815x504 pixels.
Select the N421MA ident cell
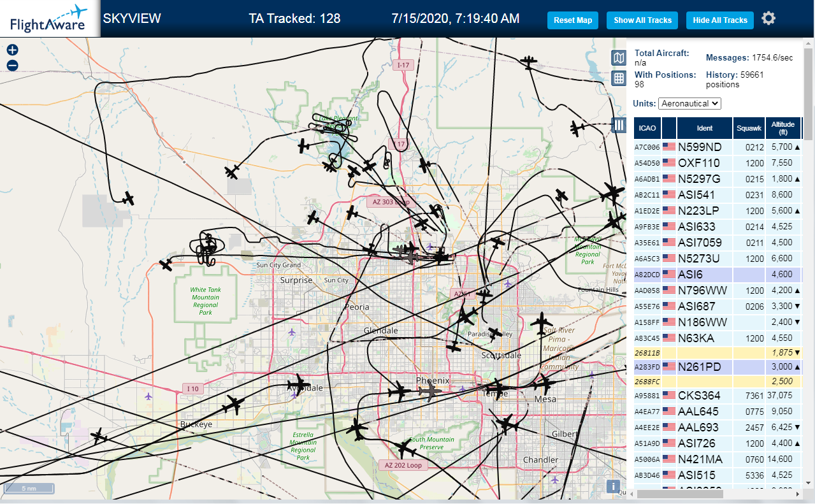point(705,459)
